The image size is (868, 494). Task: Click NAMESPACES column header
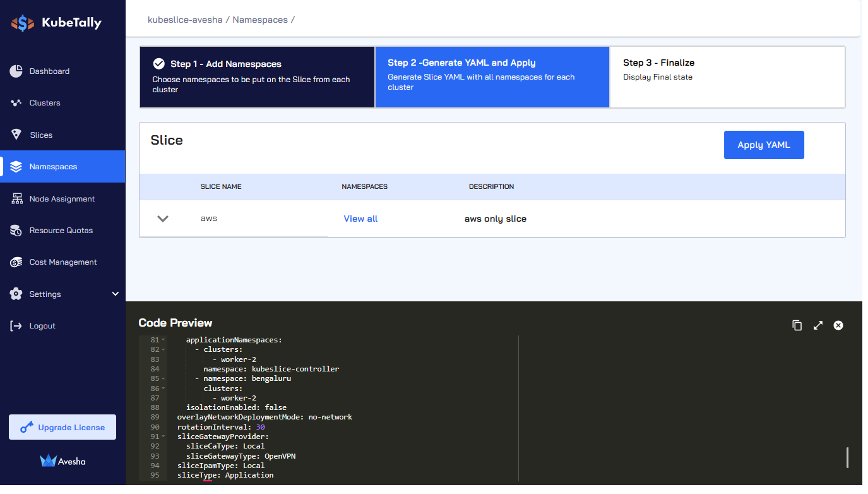pyautogui.click(x=364, y=187)
